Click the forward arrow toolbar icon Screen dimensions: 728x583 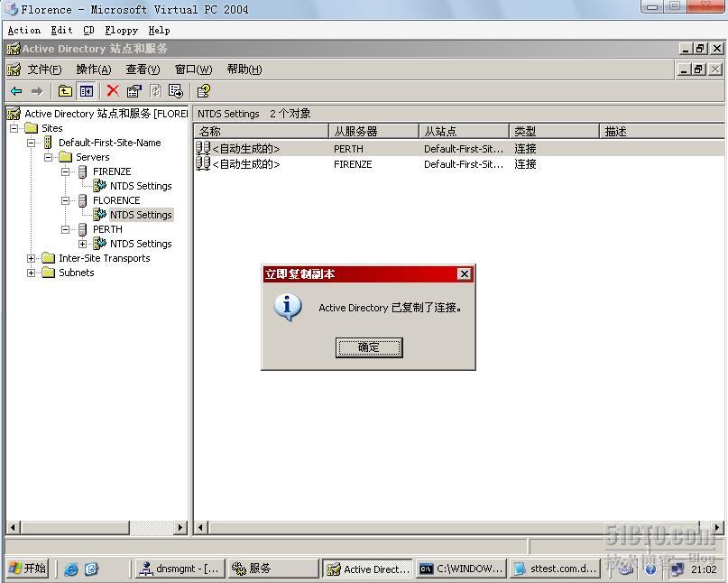37,91
